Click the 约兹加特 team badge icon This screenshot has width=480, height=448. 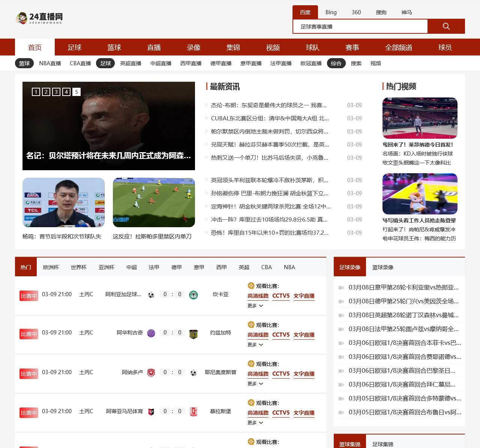193,334
